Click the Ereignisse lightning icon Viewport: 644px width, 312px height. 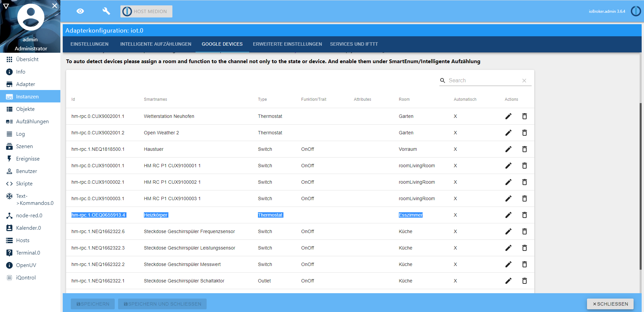click(9, 159)
